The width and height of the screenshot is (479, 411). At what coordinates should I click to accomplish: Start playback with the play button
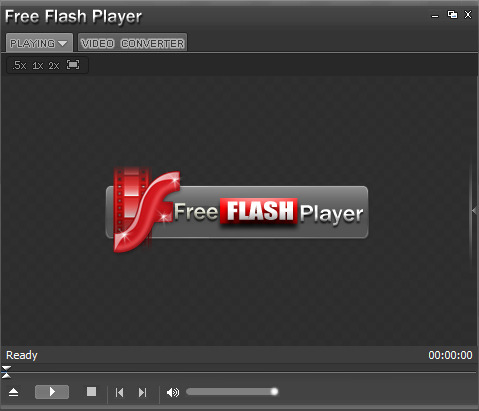pyautogui.click(x=52, y=392)
